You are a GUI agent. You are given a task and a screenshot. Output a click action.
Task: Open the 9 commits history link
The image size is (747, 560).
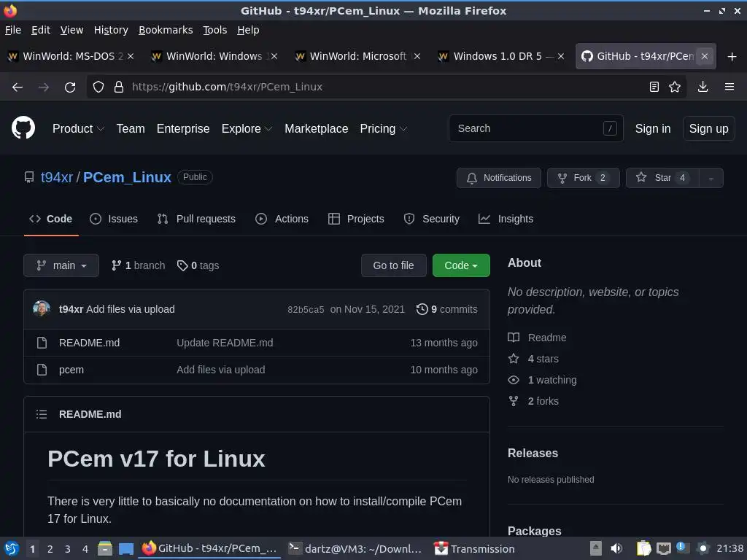(x=447, y=309)
